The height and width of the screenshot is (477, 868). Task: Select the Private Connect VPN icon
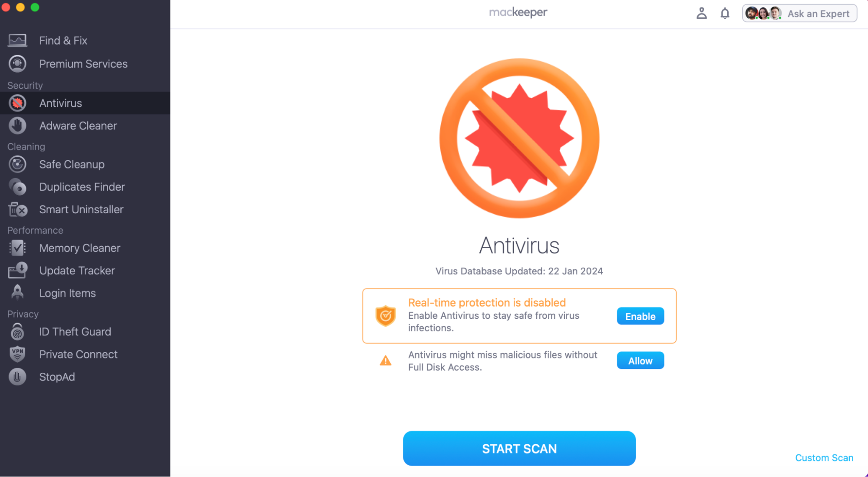17,354
